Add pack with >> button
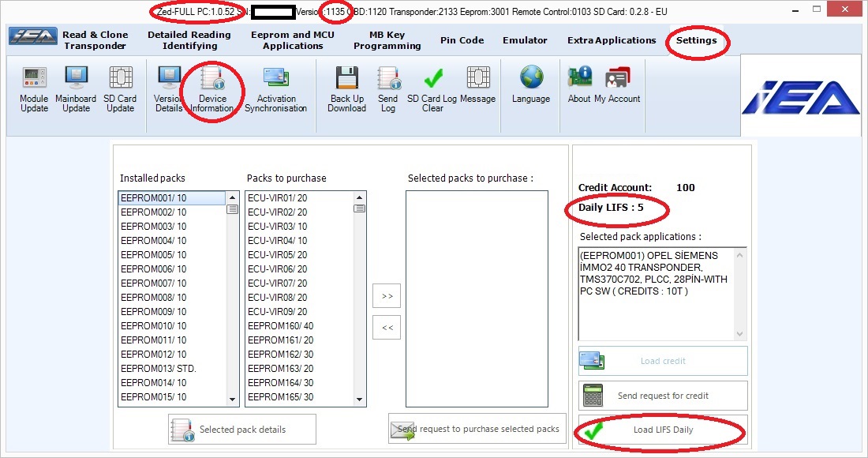This screenshot has height=458, width=868. tap(387, 296)
